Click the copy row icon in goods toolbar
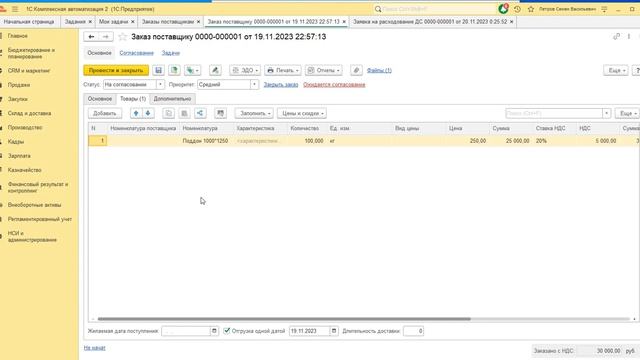Screen dimensions: 640x360 168,113
